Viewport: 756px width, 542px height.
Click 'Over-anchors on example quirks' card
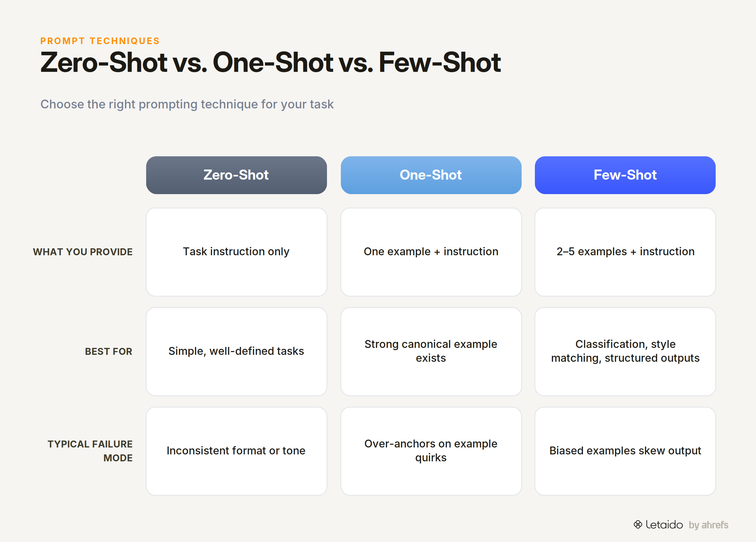click(x=431, y=451)
